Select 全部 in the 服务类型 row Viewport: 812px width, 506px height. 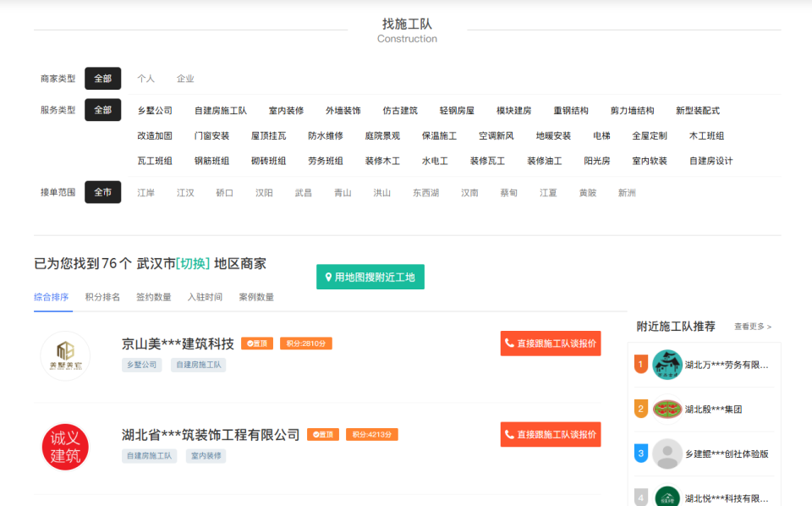[102, 110]
